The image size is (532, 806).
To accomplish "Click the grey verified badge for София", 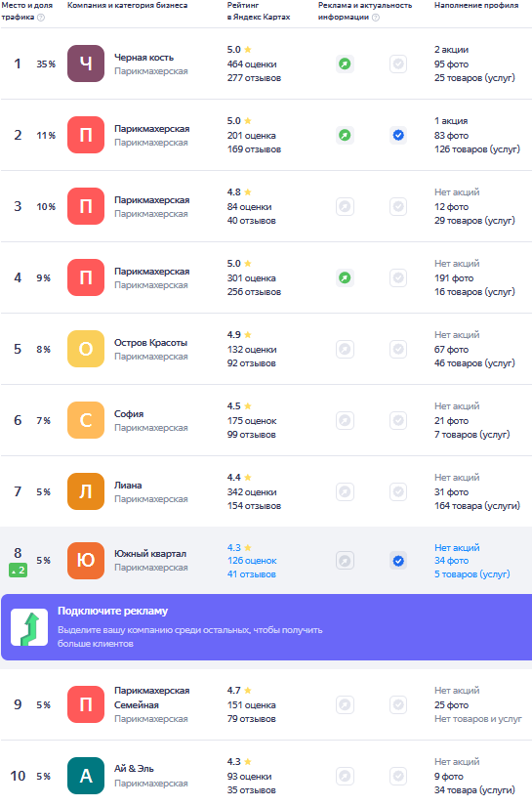I will pyautogui.click(x=398, y=420).
